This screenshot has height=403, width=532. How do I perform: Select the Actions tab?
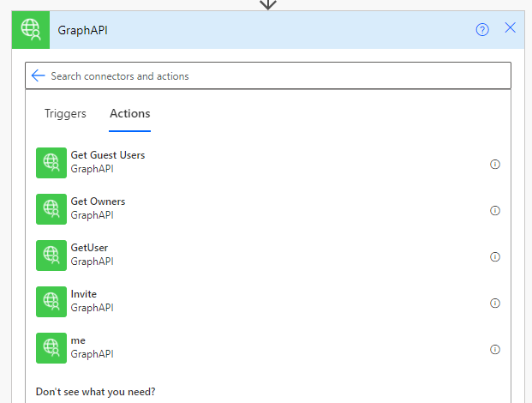[x=129, y=113]
